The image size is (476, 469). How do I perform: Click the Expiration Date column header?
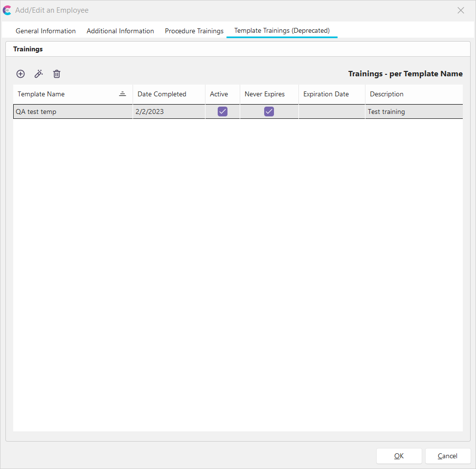click(x=326, y=94)
